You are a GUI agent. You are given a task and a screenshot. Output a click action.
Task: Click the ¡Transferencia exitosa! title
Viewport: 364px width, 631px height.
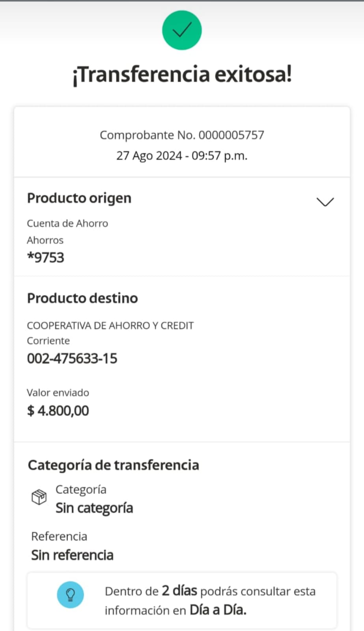click(182, 75)
